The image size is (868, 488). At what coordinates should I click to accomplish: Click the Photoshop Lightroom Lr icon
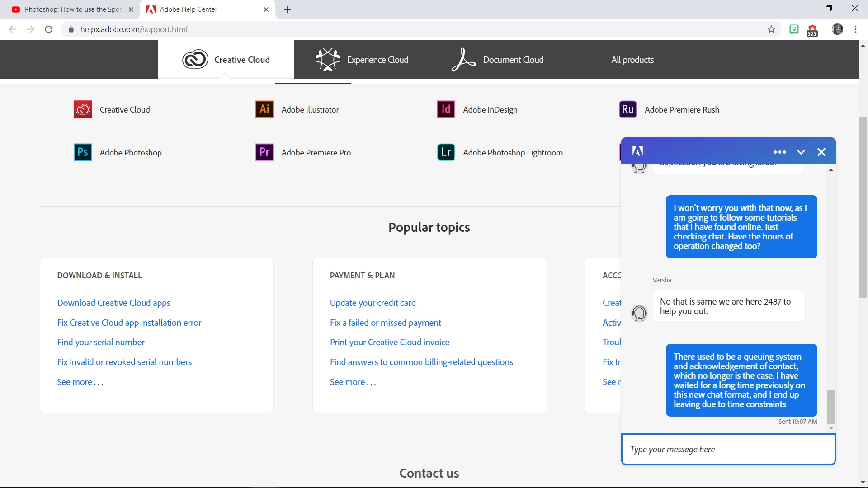tap(446, 152)
